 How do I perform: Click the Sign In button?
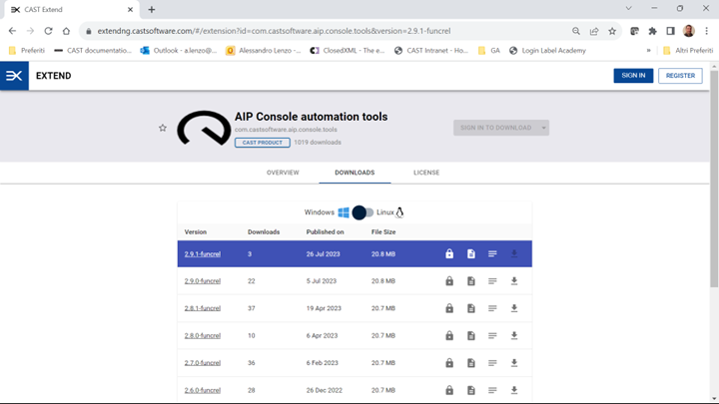coord(633,76)
